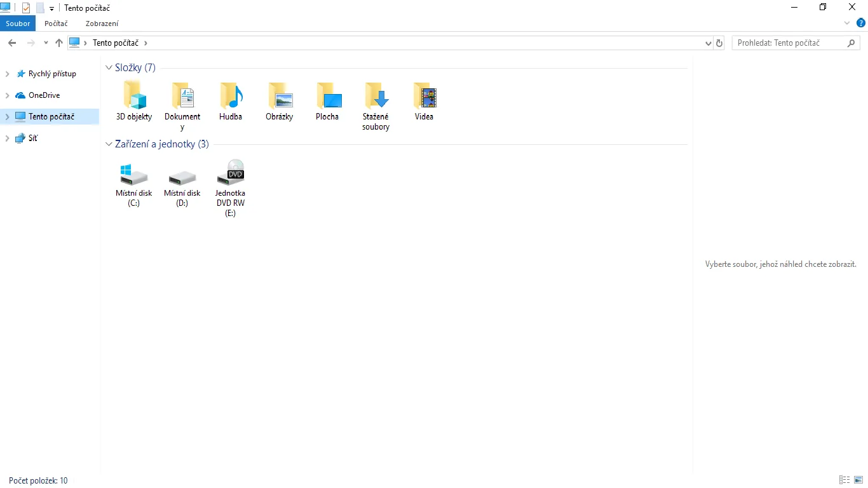Click the system computer icon in title bar

pos(6,8)
